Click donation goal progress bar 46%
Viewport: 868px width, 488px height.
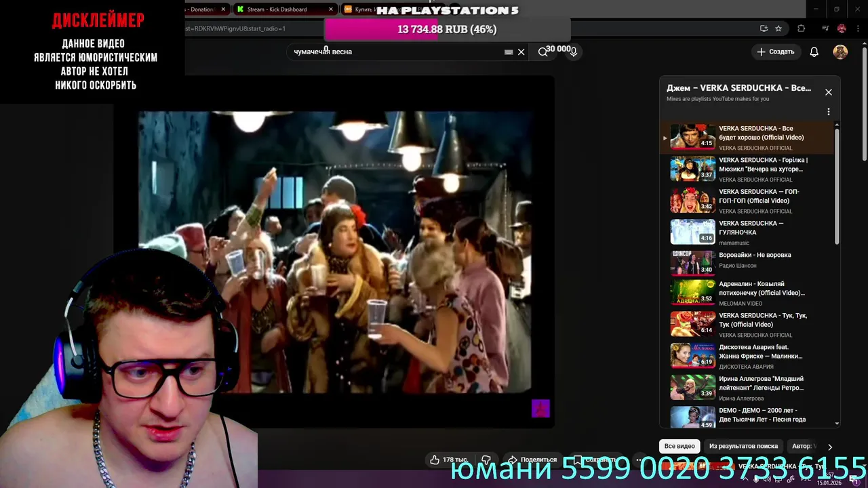pos(447,29)
